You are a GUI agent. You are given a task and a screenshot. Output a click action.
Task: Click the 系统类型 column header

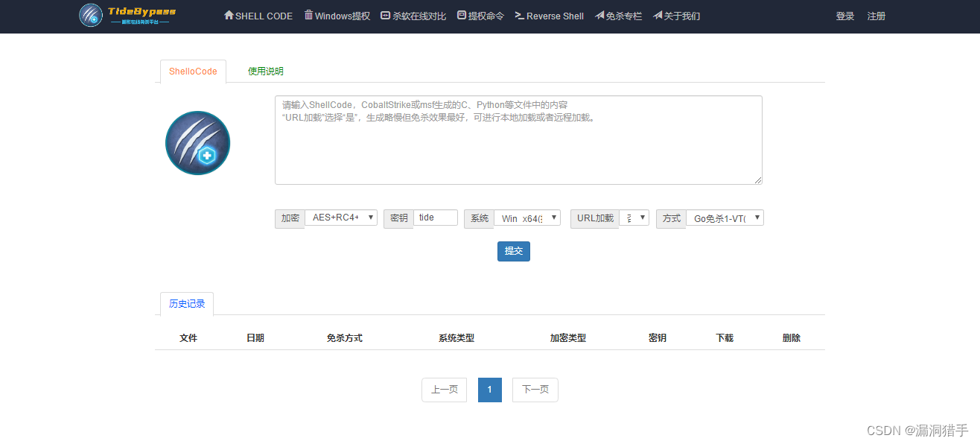click(x=456, y=338)
